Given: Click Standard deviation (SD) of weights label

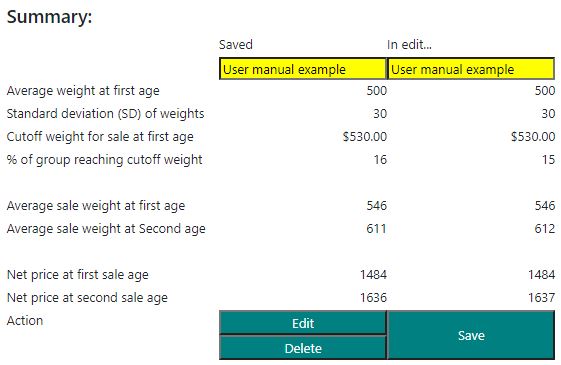Looking at the screenshot, I should (x=106, y=114).
